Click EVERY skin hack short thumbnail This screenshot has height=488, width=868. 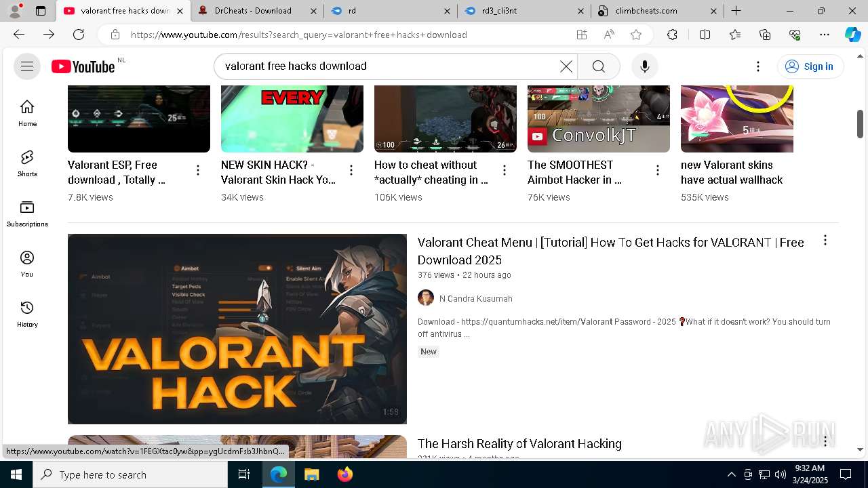coord(292,119)
